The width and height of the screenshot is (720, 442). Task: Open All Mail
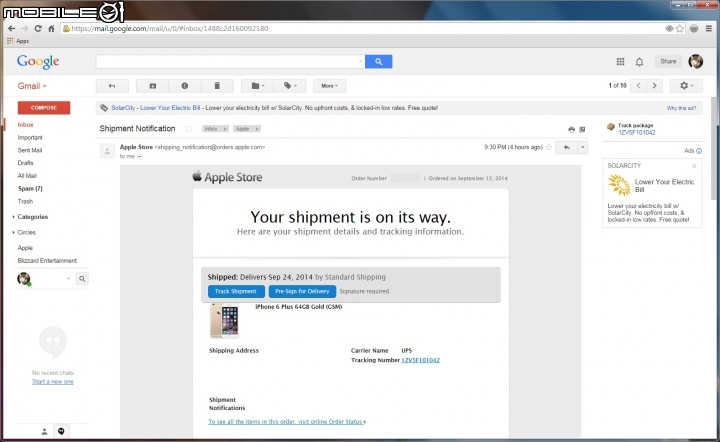[x=27, y=176]
